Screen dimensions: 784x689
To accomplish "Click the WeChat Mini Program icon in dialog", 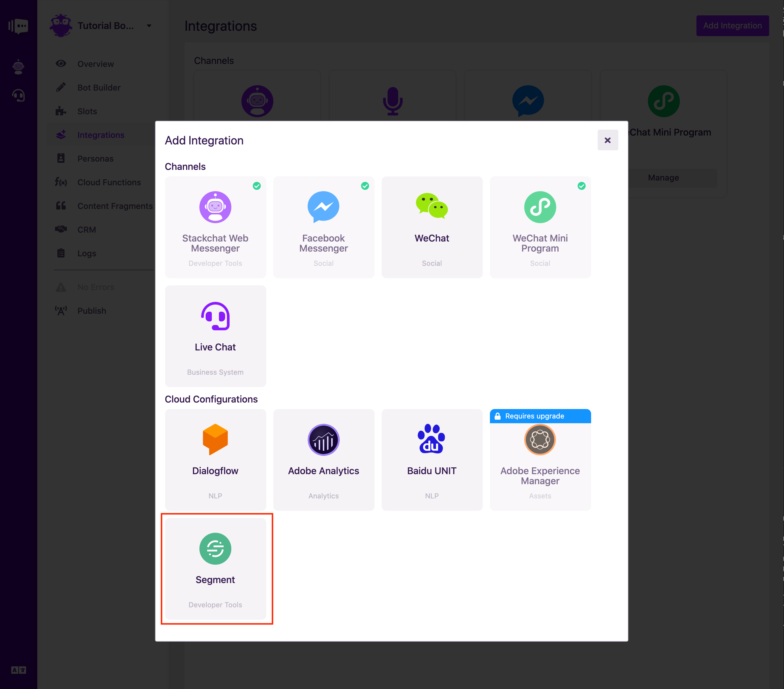I will [540, 207].
